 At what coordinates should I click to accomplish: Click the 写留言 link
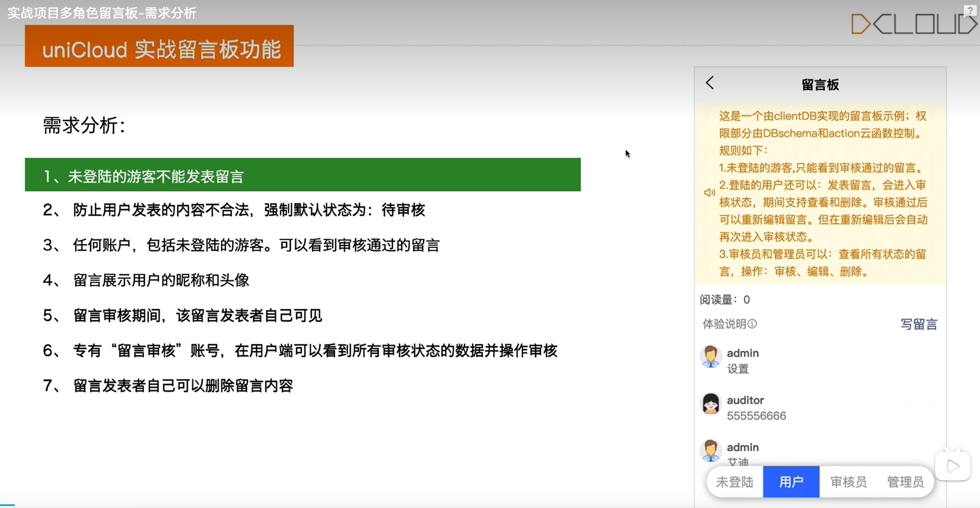tap(919, 324)
